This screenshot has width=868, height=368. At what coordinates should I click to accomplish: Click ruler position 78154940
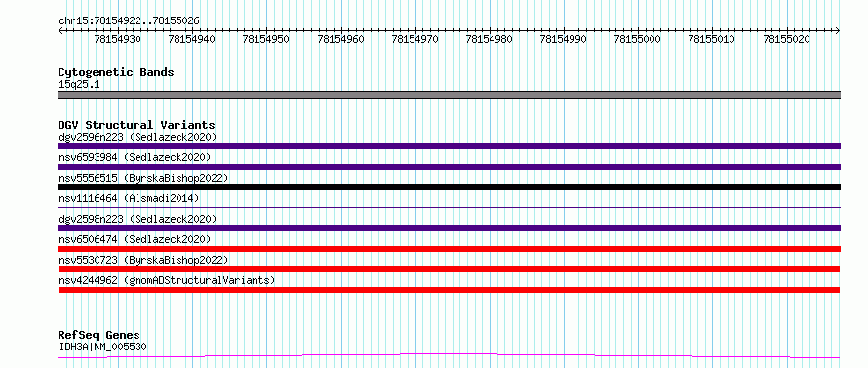[x=192, y=39]
